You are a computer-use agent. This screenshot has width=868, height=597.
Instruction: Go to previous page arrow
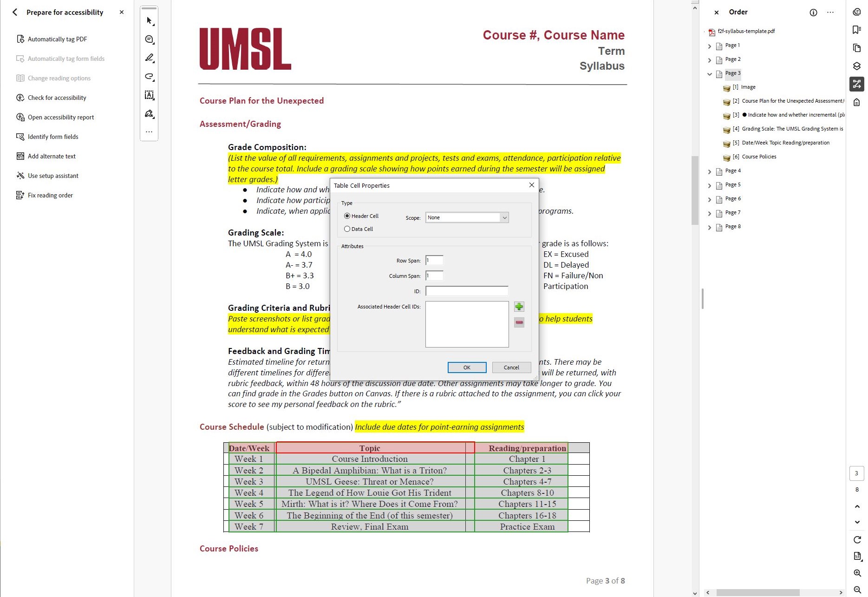(857, 506)
